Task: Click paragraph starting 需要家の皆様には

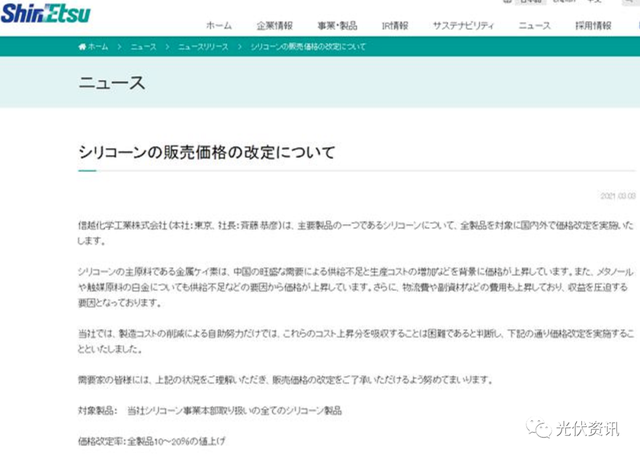Action: (x=285, y=380)
